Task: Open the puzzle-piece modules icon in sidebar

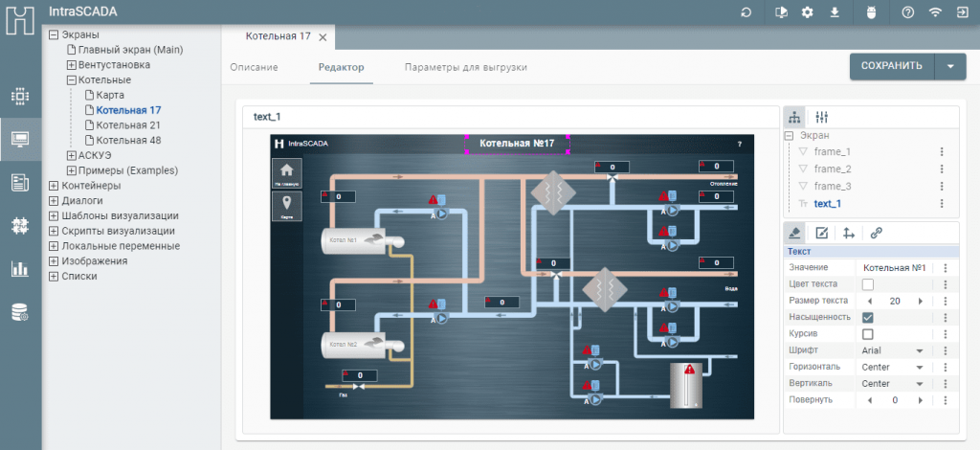Action: coord(20,226)
